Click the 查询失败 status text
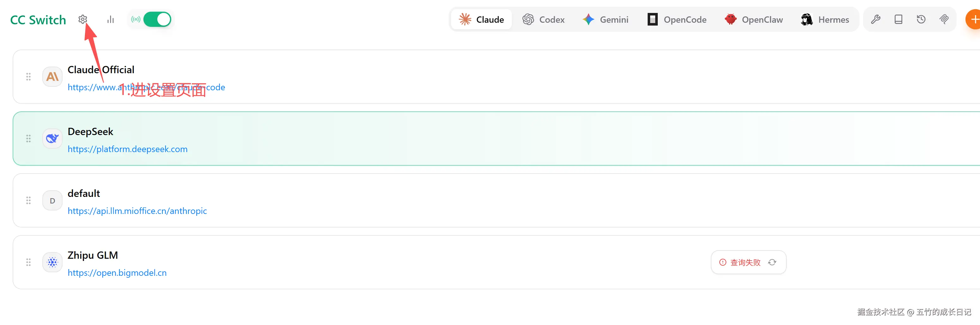The image size is (980, 325). [745, 263]
